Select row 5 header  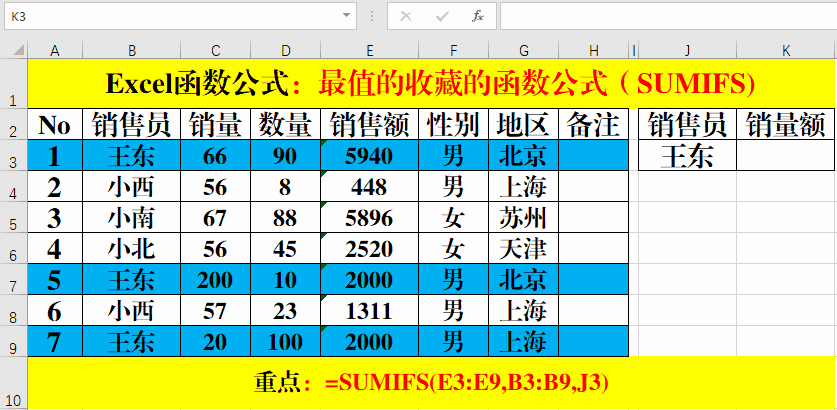[13, 218]
